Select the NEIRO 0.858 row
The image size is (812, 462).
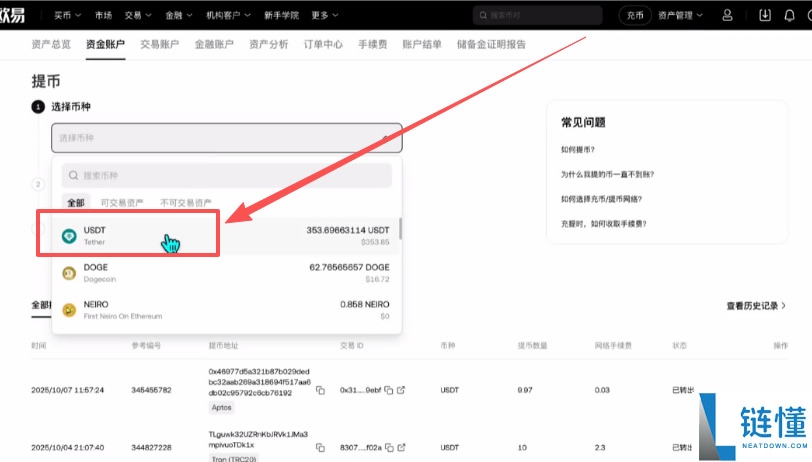pos(227,310)
